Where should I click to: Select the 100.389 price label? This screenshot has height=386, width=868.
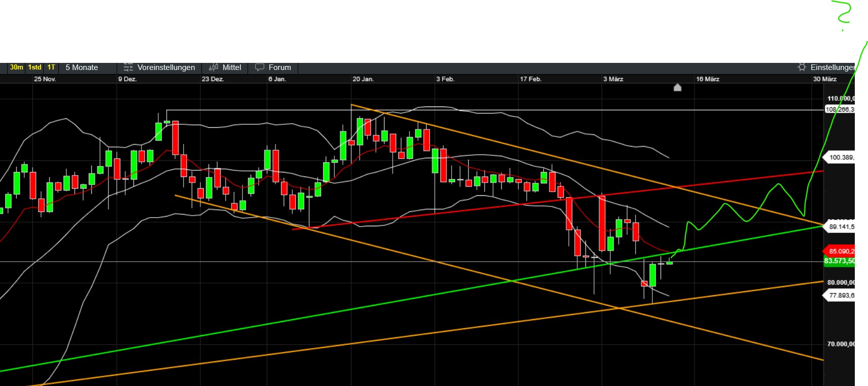(839, 157)
